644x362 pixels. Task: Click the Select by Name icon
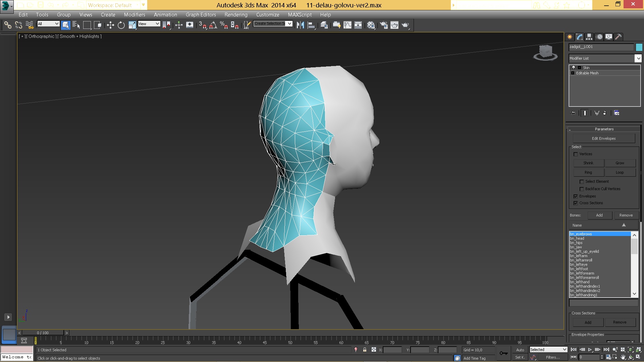pyautogui.click(x=76, y=25)
